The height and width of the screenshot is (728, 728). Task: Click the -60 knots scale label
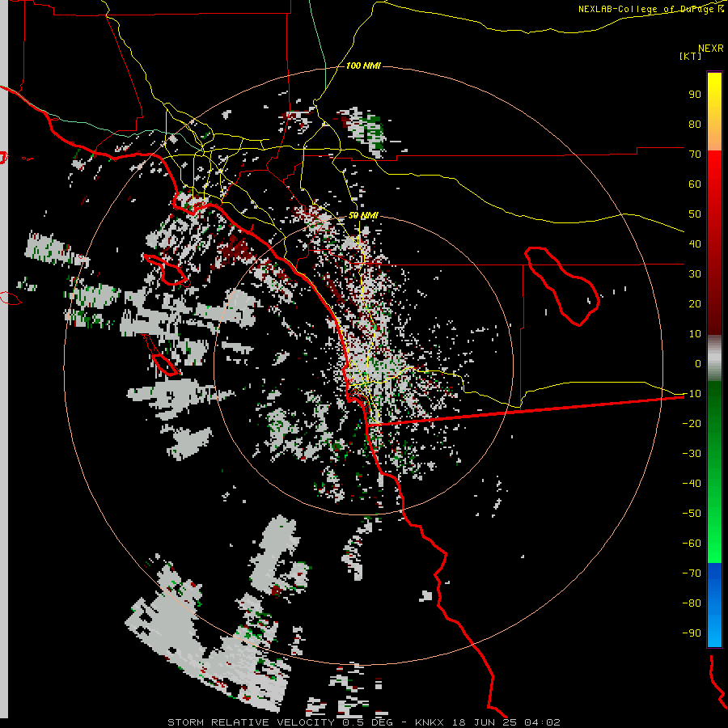(x=692, y=544)
